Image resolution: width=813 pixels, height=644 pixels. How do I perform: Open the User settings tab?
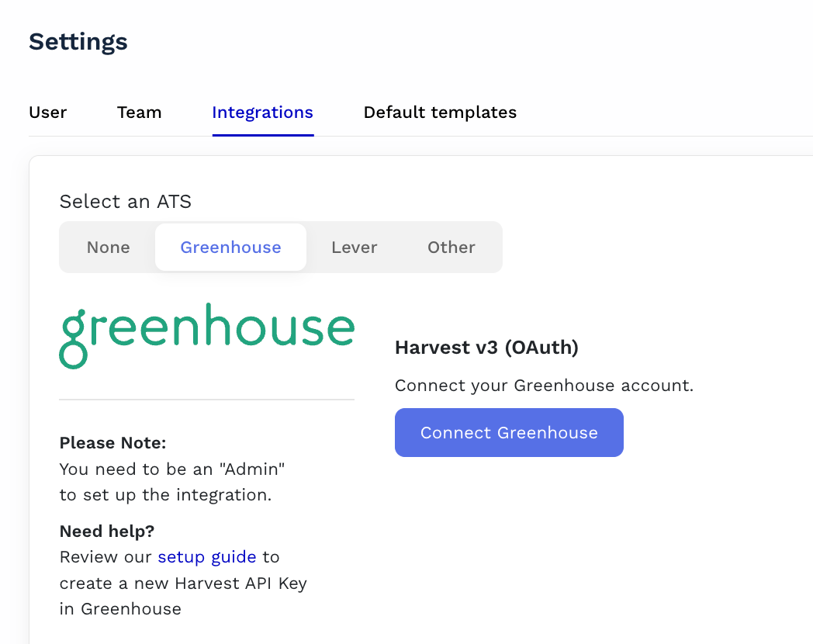pyautogui.click(x=47, y=113)
